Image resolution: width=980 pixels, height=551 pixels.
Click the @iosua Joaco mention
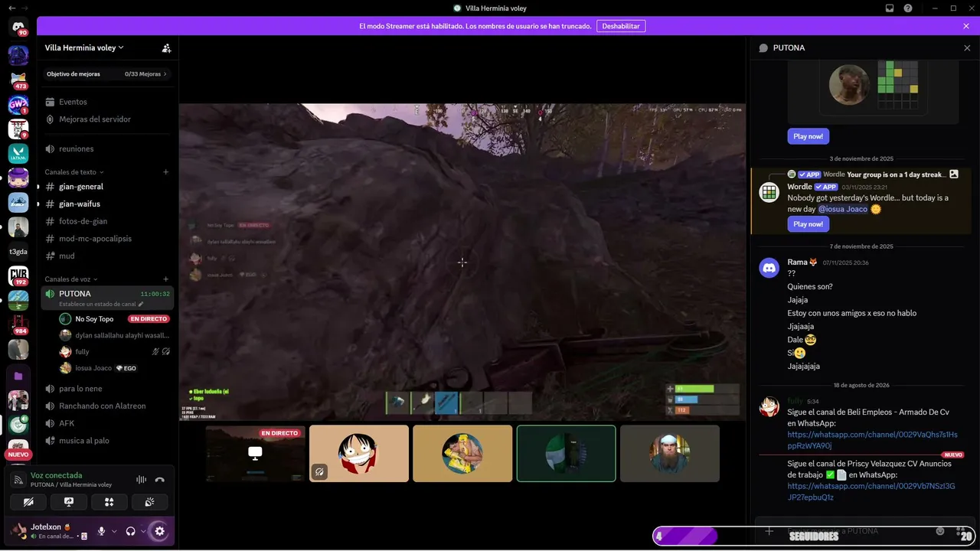842,209
